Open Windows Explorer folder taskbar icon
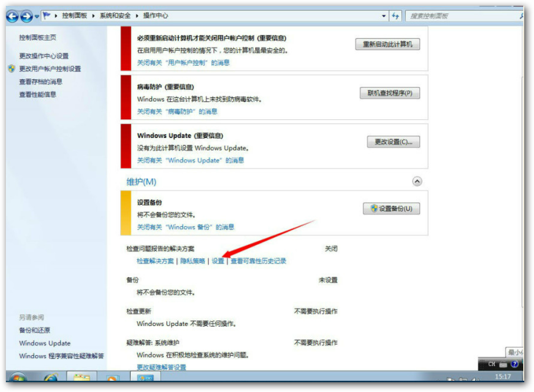Viewport: 534px width, 392px height. (82, 377)
